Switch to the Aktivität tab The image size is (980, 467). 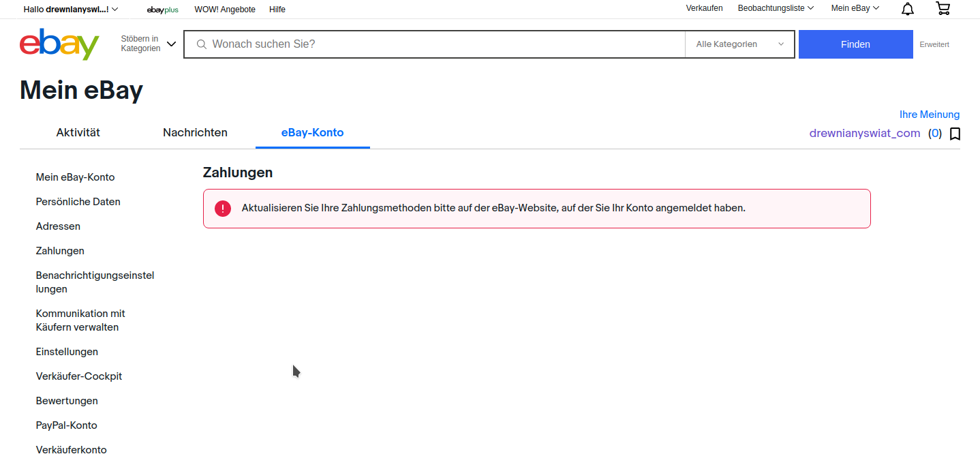[78, 132]
